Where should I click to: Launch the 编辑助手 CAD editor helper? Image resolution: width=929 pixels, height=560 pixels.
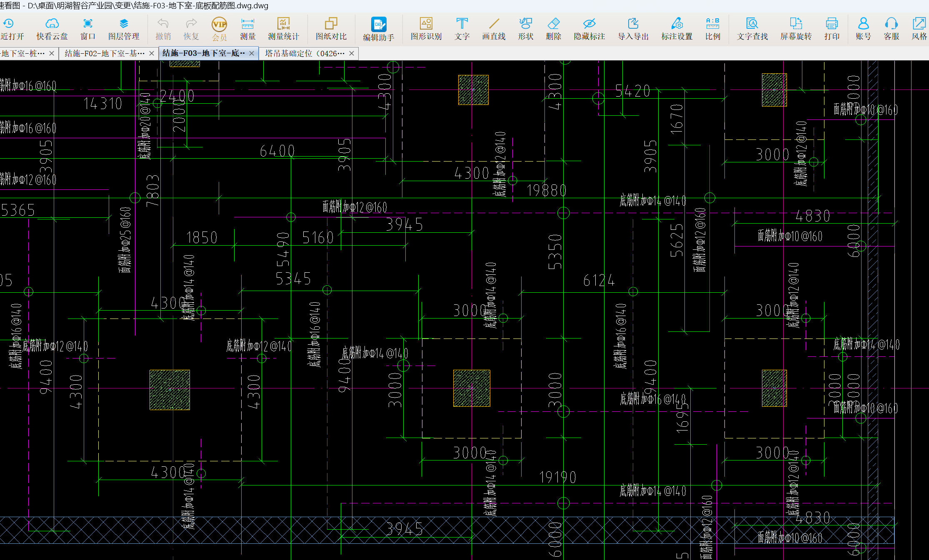point(379,29)
